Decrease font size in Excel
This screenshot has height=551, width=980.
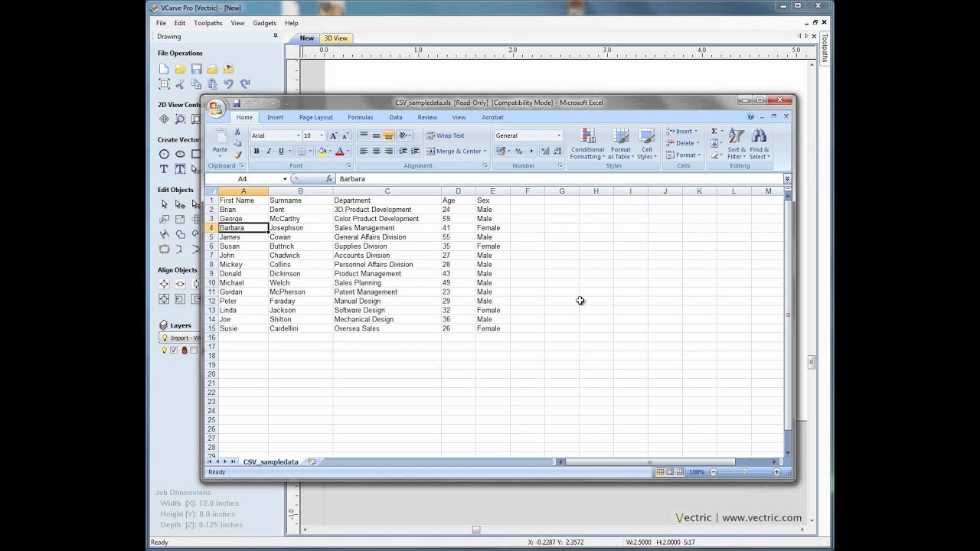345,135
